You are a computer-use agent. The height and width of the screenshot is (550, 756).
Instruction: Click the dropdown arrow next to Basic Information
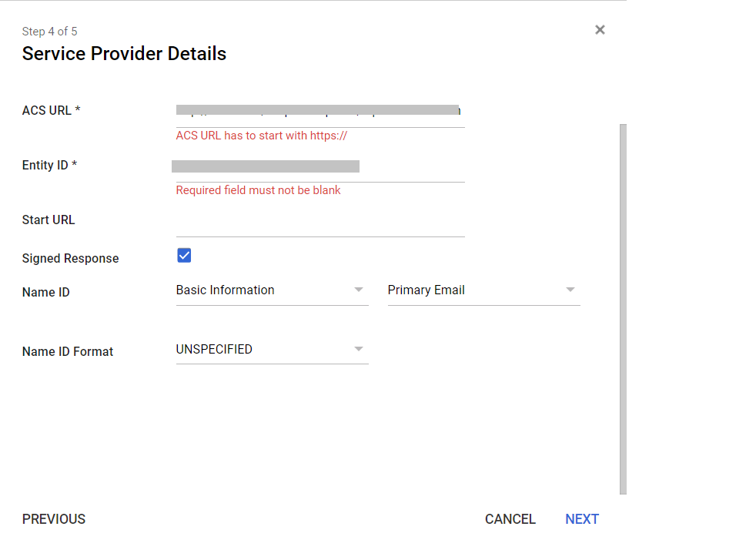click(358, 290)
